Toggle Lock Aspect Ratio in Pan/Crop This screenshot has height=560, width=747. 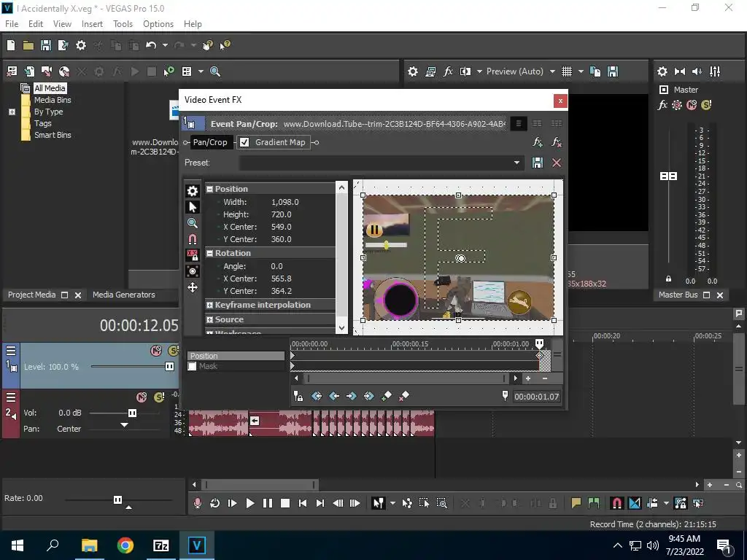[x=193, y=255]
